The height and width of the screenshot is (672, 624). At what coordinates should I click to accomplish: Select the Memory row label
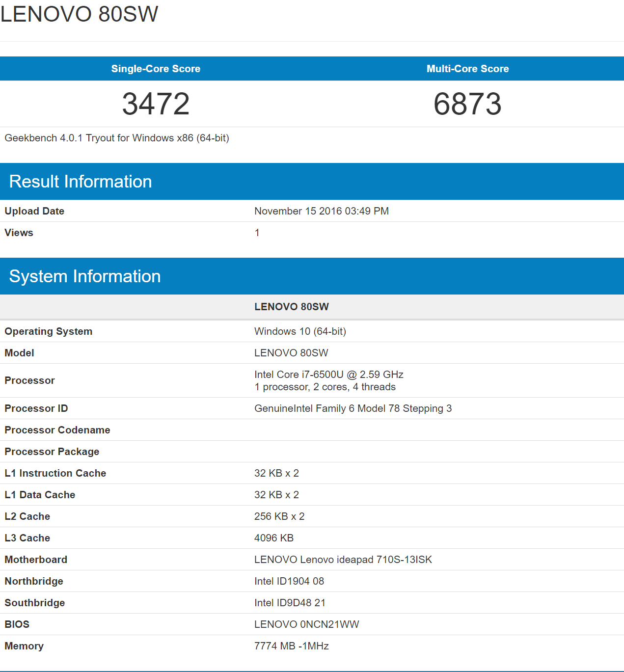(24, 646)
